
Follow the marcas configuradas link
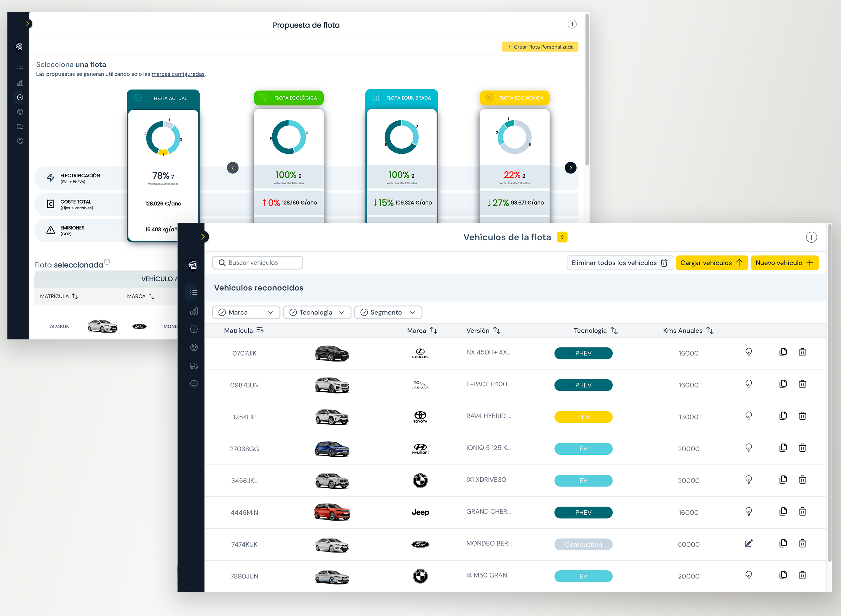point(178,74)
